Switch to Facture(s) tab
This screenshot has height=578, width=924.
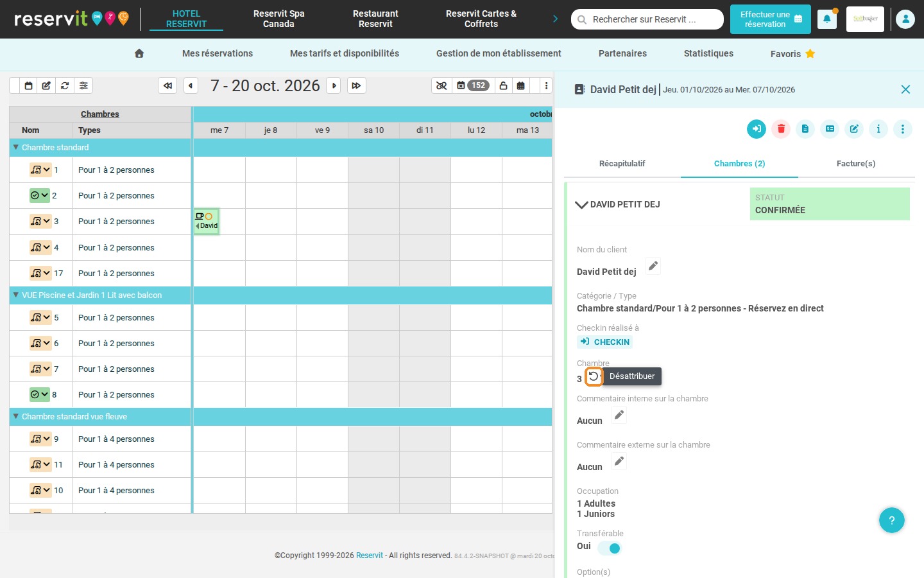[x=856, y=164]
